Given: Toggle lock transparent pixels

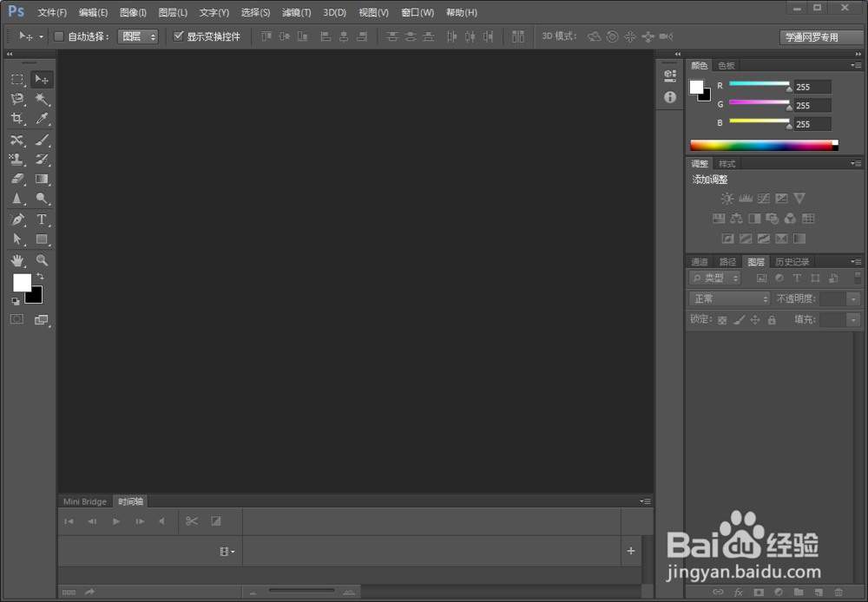Looking at the screenshot, I should tap(722, 320).
